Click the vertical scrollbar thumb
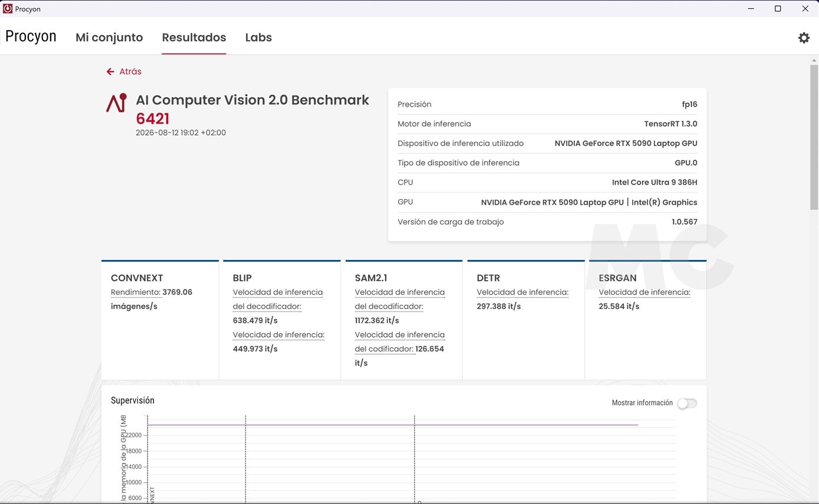Viewport: 819px width, 504px height. click(814, 137)
